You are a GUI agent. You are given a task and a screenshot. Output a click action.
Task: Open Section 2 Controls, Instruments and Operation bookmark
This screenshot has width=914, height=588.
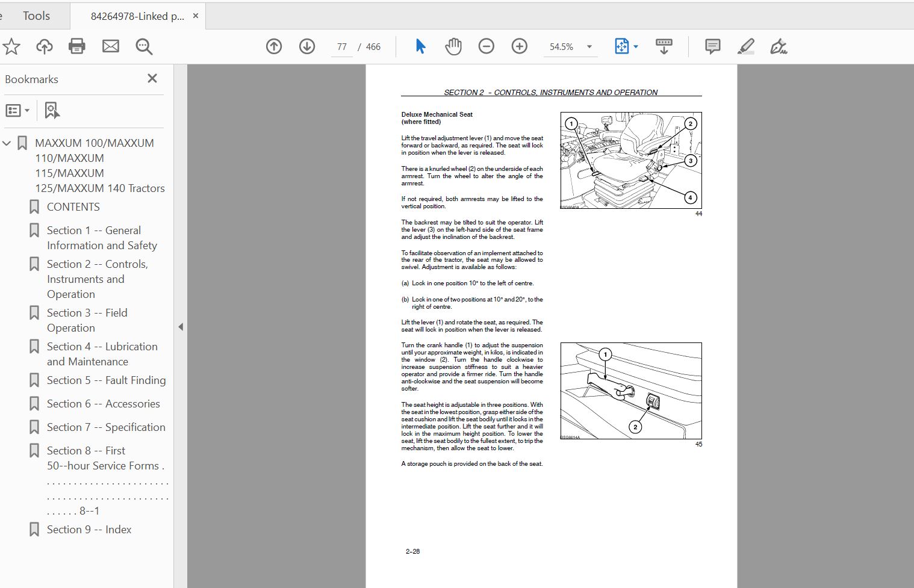click(x=98, y=279)
